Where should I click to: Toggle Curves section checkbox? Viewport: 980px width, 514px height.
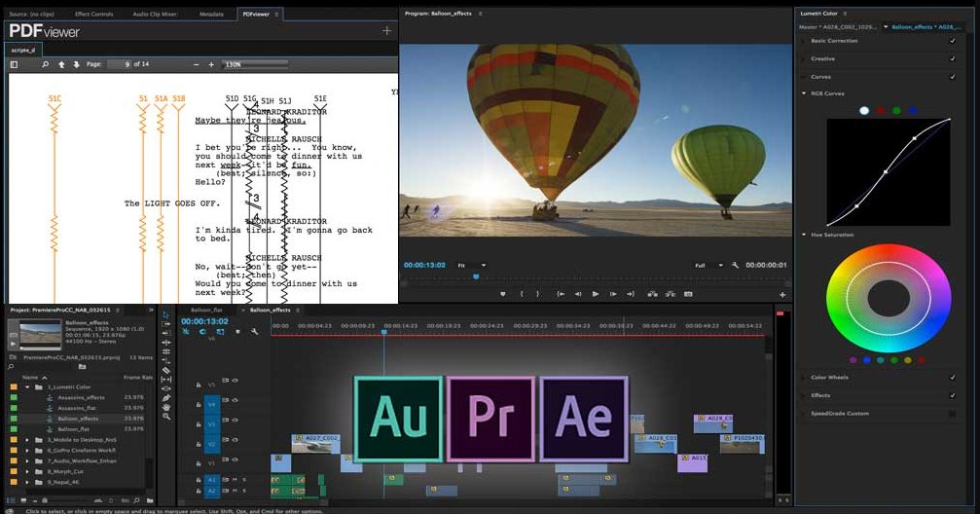pyautogui.click(x=952, y=77)
